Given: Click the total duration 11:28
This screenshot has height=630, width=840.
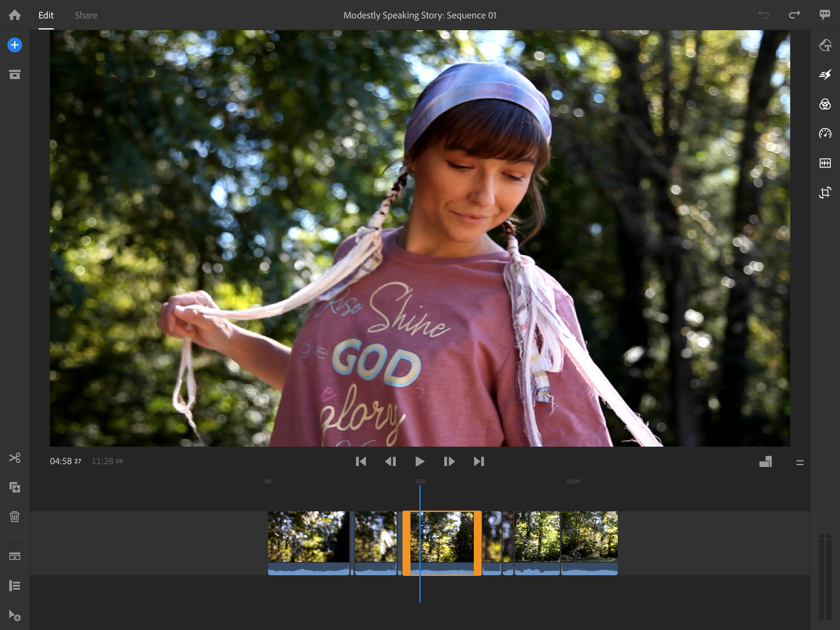Looking at the screenshot, I should (x=107, y=461).
